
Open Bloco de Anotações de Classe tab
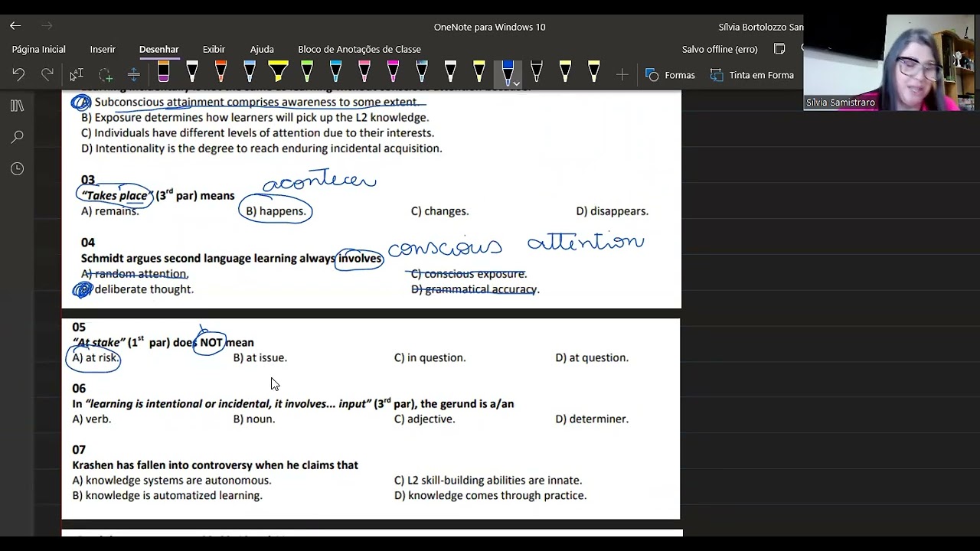click(359, 49)
